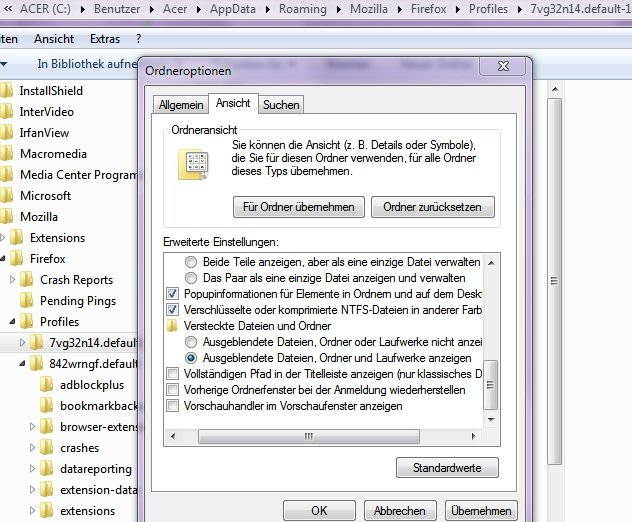Click the Abbrechen button
632x522 pixels.
(400, 511)
